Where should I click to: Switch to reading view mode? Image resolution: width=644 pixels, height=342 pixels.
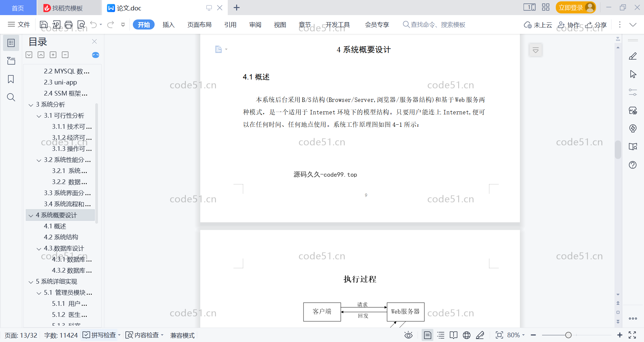coord(453,335)
